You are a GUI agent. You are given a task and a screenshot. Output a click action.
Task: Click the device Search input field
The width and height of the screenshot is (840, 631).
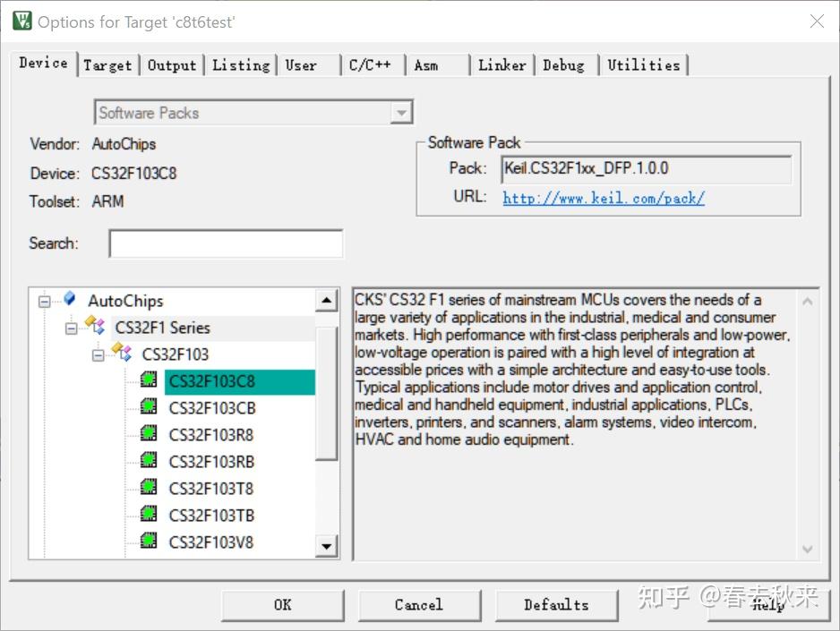pos(226,243)
